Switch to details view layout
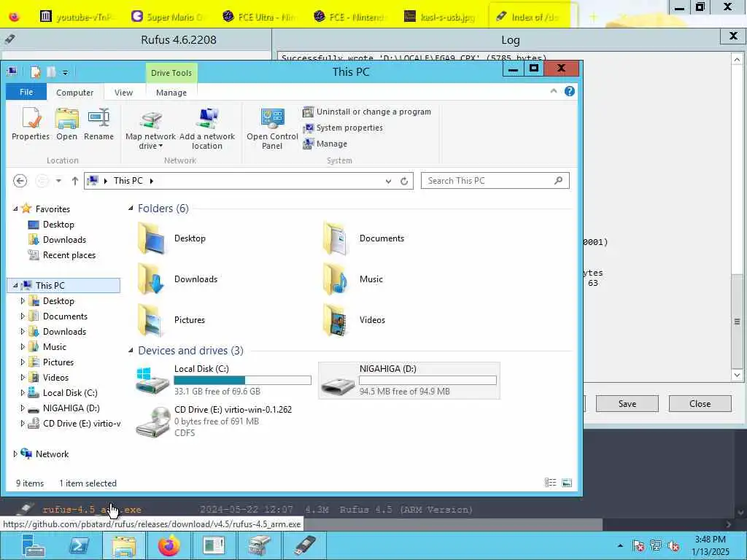747x560 pixels. click(x=550, y=483)
